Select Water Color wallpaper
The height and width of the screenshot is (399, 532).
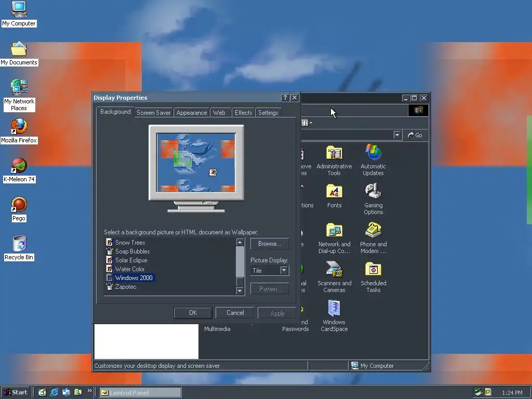point(130,269)
